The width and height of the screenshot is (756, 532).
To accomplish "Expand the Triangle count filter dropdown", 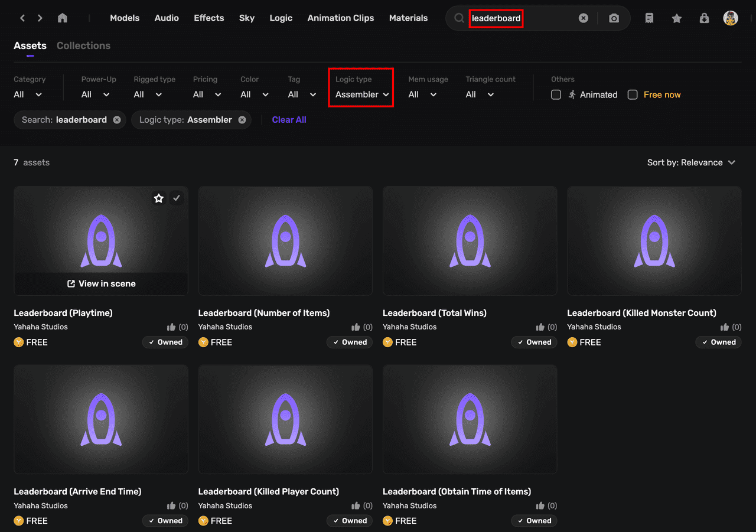I will point(478,94).
